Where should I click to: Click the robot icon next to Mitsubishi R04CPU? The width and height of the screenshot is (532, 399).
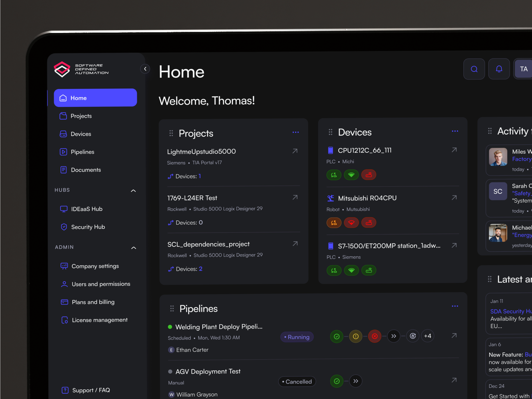click(330, 198)
